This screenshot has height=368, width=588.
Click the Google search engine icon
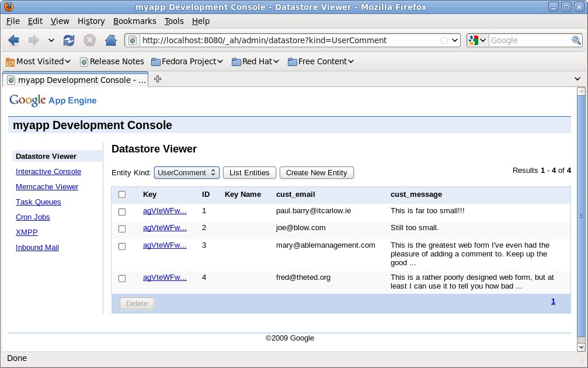click(474, 40)
